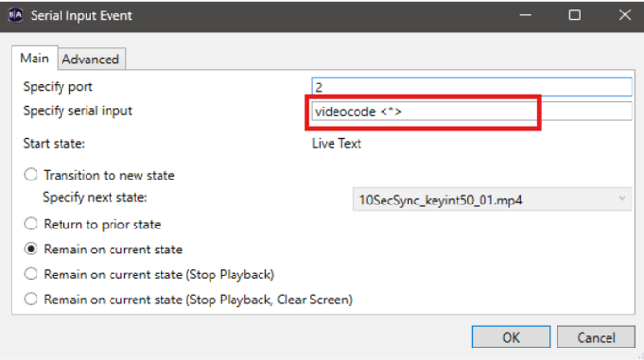Viewport: 644px width, 360px height.
Task: Select Transition to new state option
Action: (31, 175)
